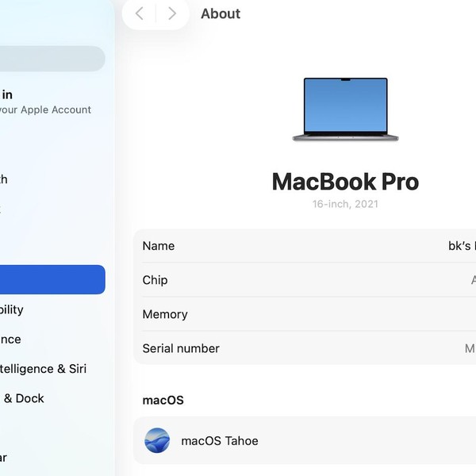
Task: Click the Chip row label
Action: tap(155, 280)
